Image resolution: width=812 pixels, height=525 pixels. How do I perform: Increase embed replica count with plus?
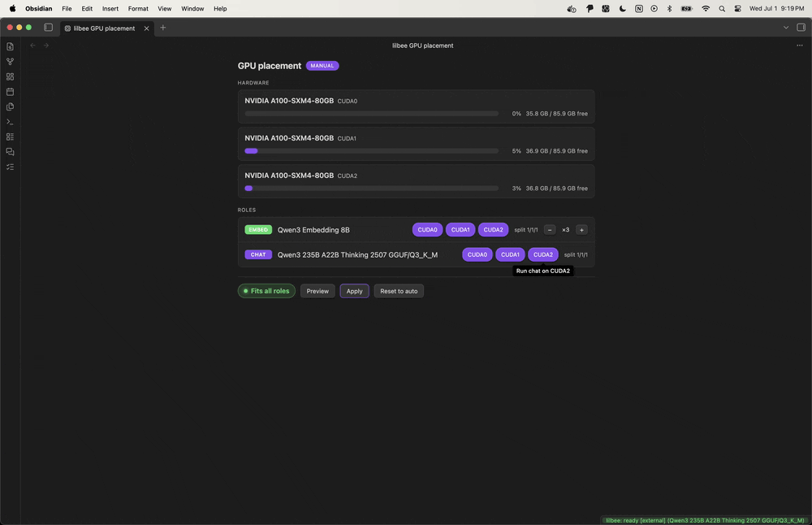(x=581, y=230)
